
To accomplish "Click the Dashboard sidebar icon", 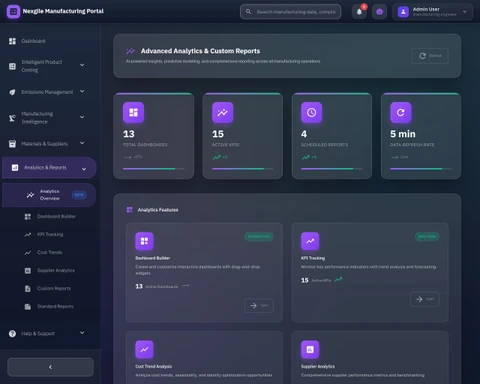I will [x=12, y=41].
